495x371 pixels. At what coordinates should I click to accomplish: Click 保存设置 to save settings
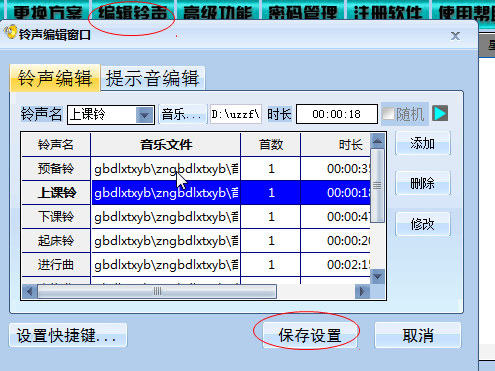click(310, 335)
